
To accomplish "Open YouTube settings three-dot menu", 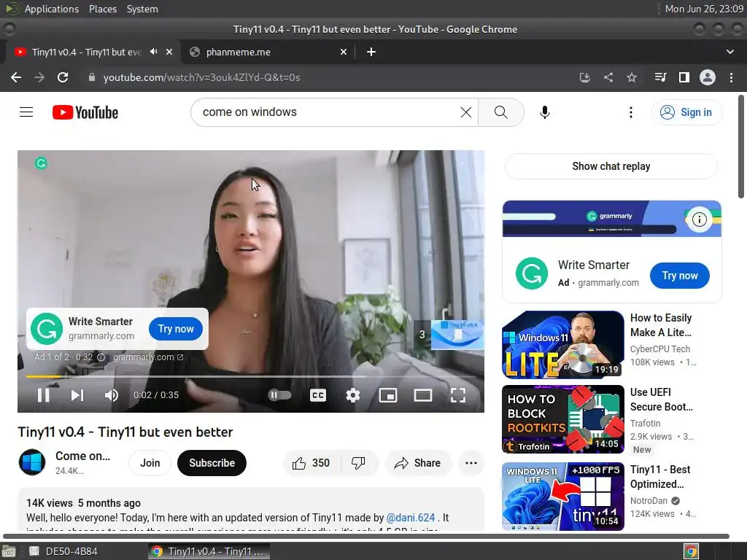I will [x=631, y=112].
